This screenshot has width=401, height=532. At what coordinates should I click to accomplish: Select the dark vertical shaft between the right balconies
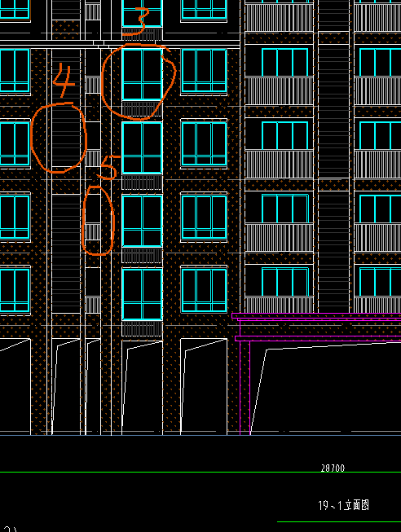coord(333,156)
